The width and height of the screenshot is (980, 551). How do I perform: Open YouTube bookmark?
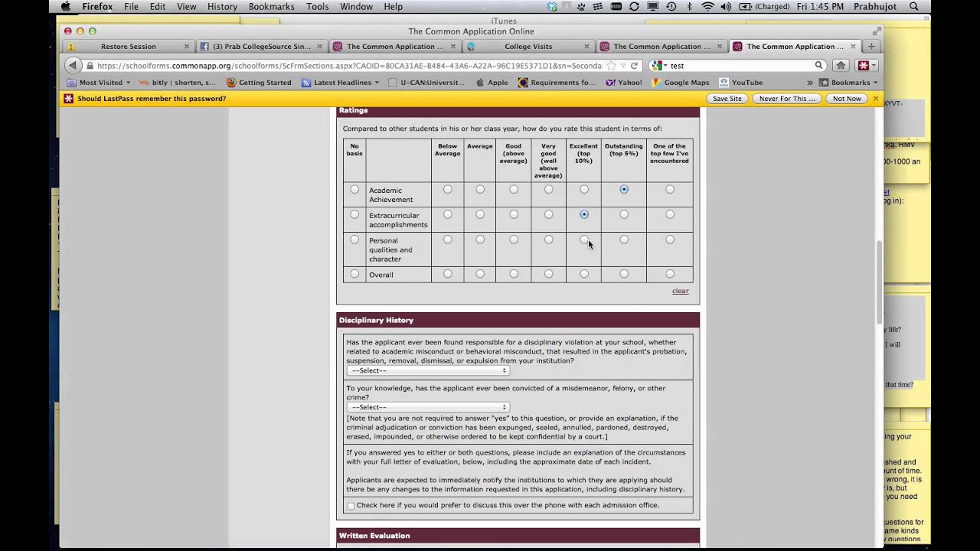click(740, 83)
